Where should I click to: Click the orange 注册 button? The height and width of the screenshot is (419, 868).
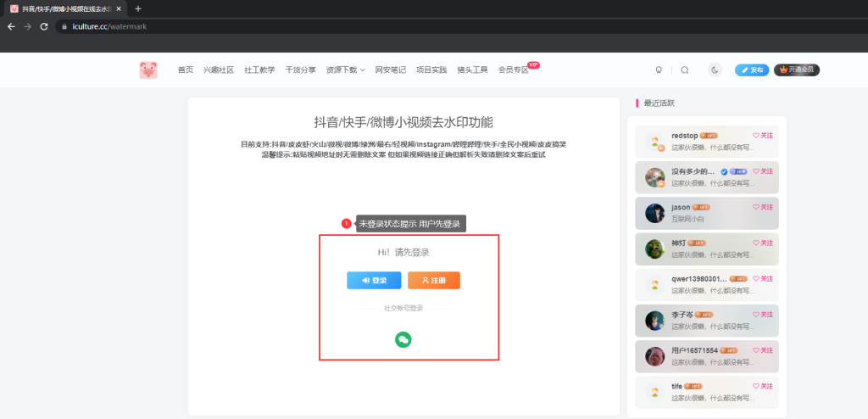[434, 281]
